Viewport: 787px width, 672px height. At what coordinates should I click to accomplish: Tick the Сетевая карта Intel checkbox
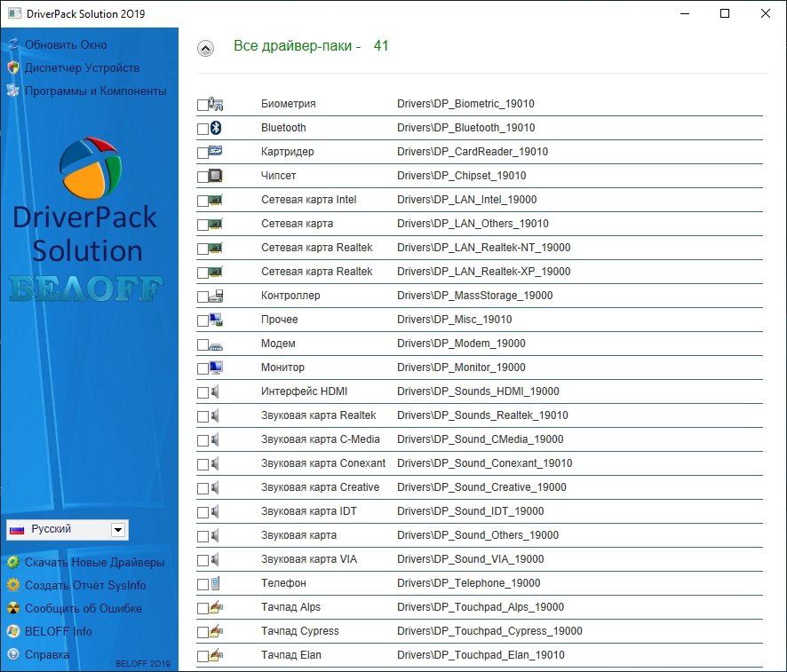203,202
